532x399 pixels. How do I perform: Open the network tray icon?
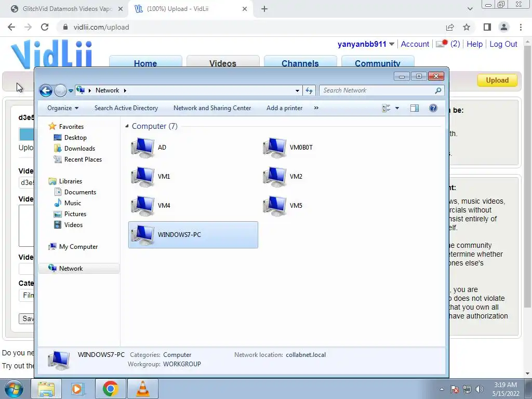pyautogui.click(x=467, y=390)
